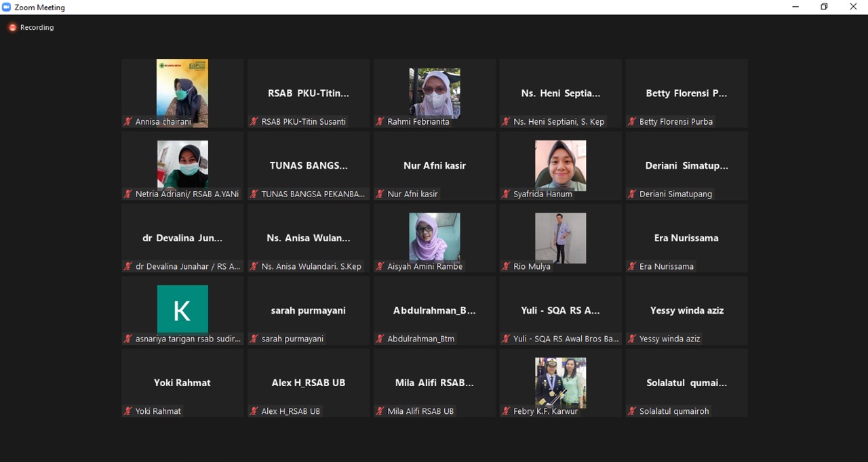Click the large 'Ns. Anisa Wulan...' tile name
The height and width of the screenshot is (462, 868).
309,238
